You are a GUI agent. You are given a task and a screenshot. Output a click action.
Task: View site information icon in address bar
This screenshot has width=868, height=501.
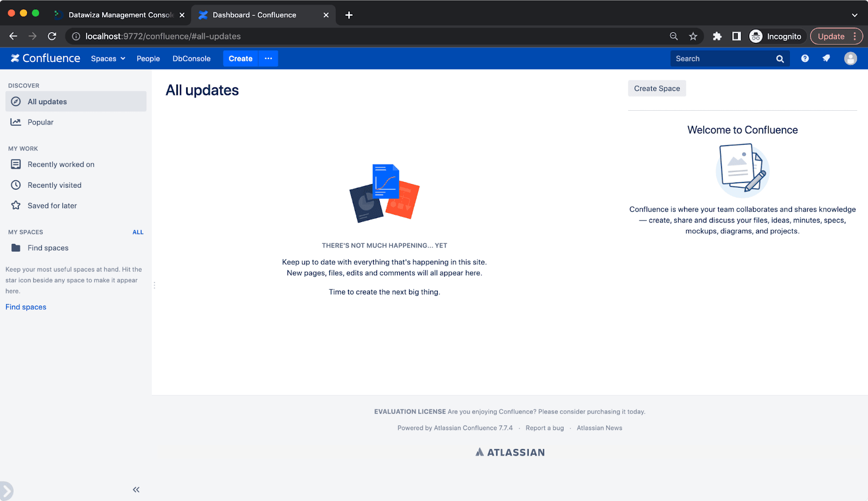[76, 36]
